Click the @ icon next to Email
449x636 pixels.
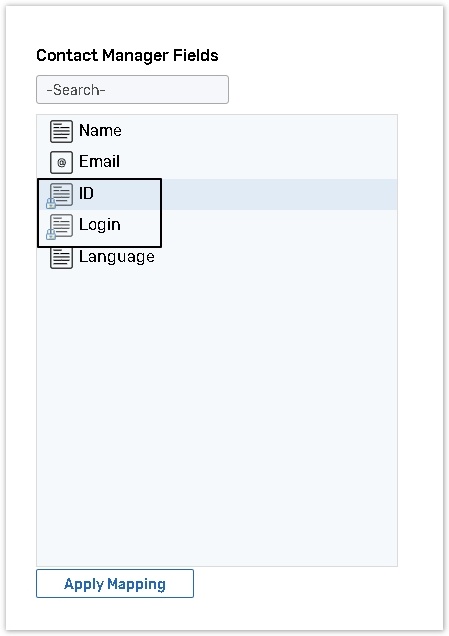coord(61,162)
